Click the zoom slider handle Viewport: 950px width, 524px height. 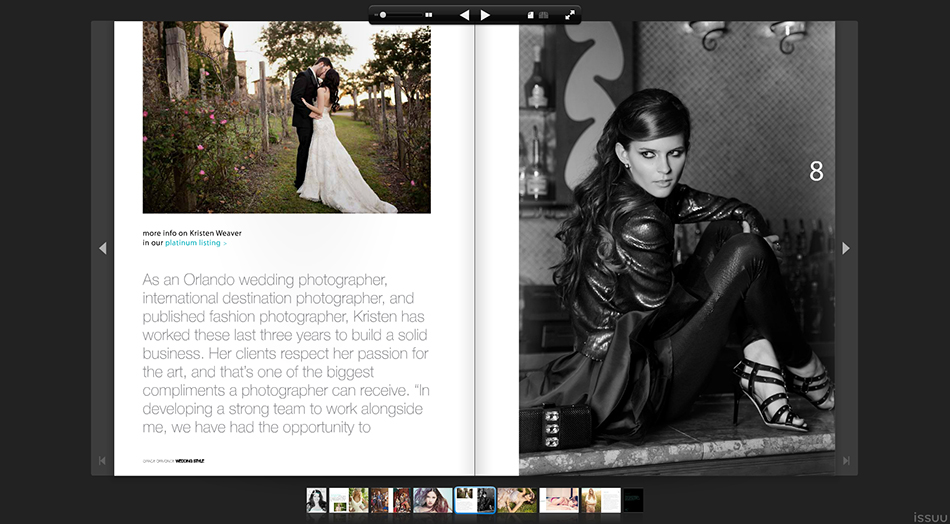(383, 15)
